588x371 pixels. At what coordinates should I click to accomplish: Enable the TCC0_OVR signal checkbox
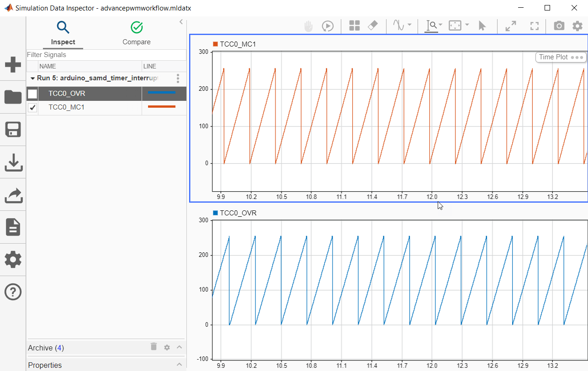coord(32,94)
